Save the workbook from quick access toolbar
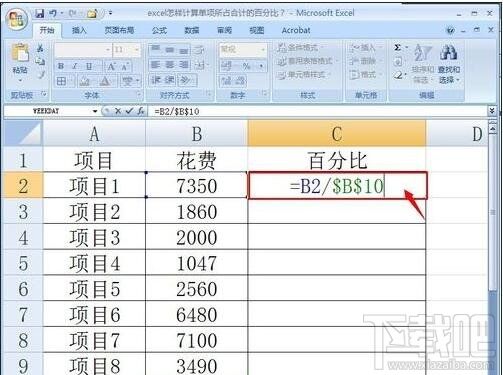The width and height of the screenshot is (503, 375). coord(39,13)
